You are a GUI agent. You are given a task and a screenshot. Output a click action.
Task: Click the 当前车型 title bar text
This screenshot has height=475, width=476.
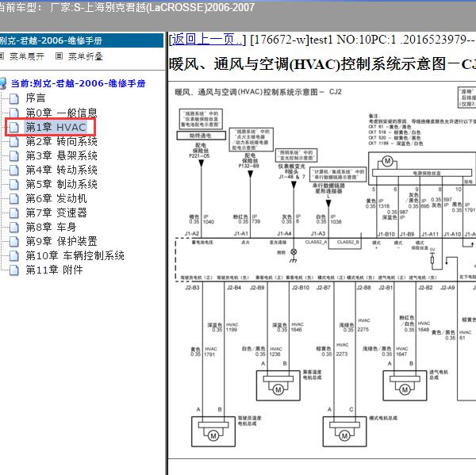tap(127, 7)
